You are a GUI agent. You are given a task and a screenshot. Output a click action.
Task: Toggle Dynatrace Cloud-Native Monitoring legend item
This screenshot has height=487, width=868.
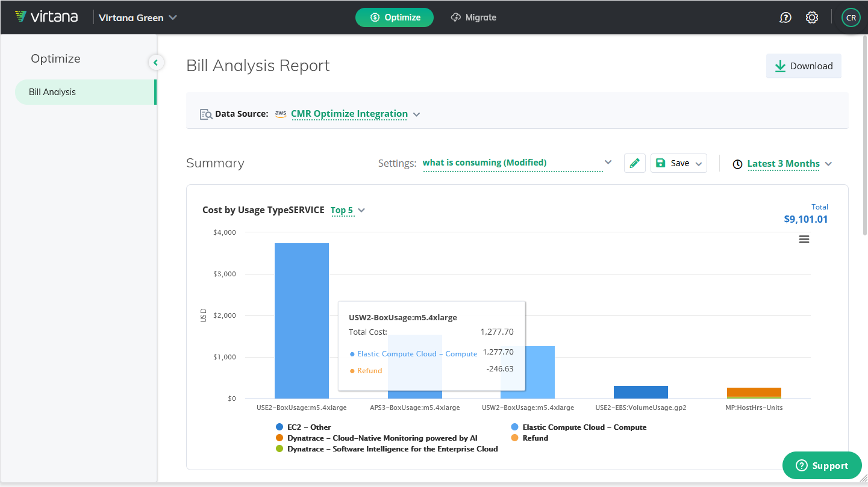point(376,438)
